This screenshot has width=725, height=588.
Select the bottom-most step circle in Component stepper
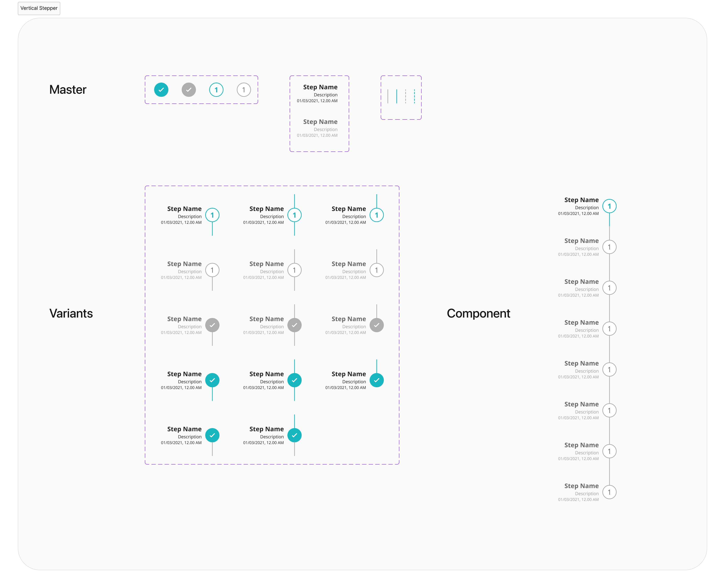tap(609, 492)
